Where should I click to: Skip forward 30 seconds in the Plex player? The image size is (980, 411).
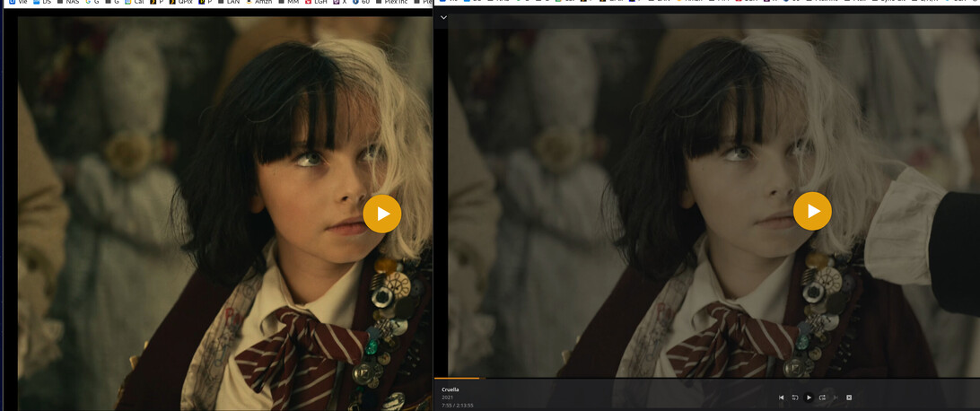pos(822,398)
